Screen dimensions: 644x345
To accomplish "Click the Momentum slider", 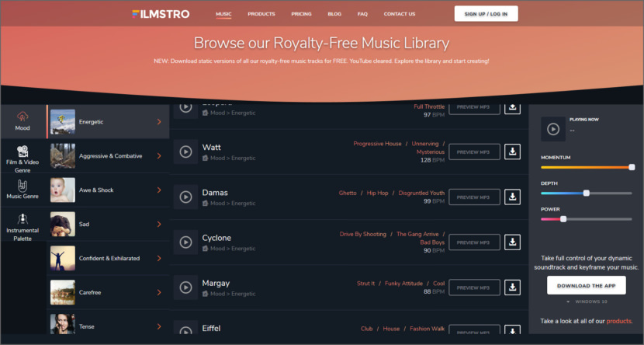I will (x=587, y=167).
